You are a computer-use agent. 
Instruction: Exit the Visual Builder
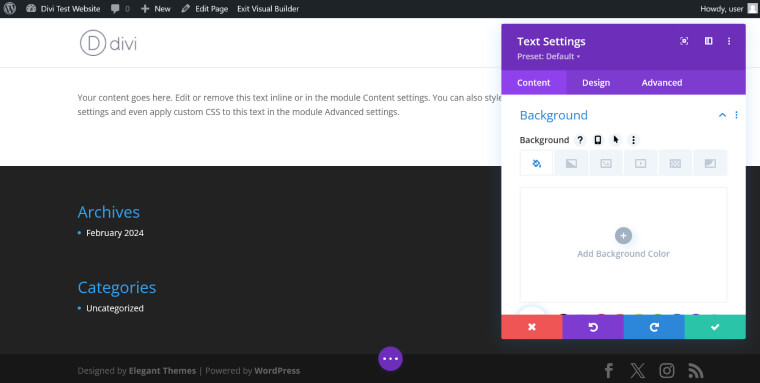coord(268,9)
